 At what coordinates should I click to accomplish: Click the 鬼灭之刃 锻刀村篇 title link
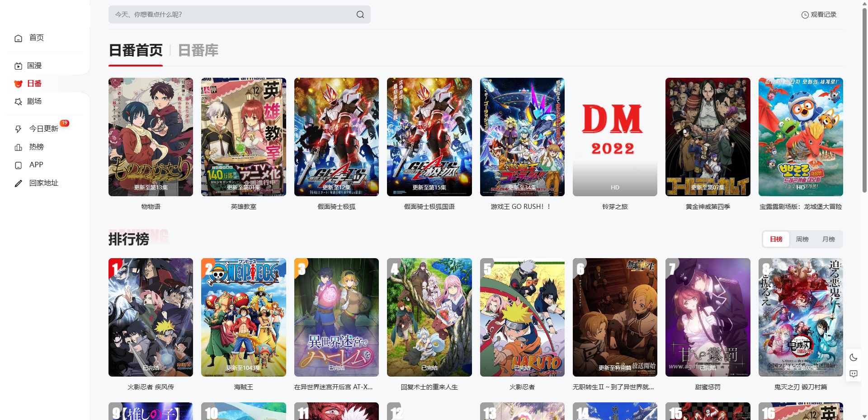pos(801,387)
